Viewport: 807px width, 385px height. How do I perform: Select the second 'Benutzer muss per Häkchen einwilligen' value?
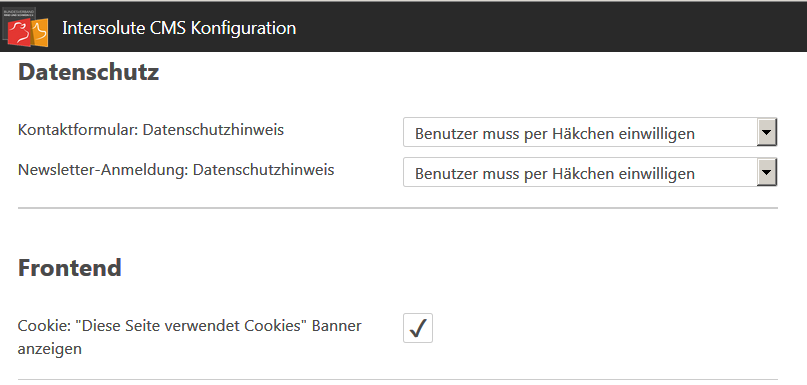click(555, 174)
